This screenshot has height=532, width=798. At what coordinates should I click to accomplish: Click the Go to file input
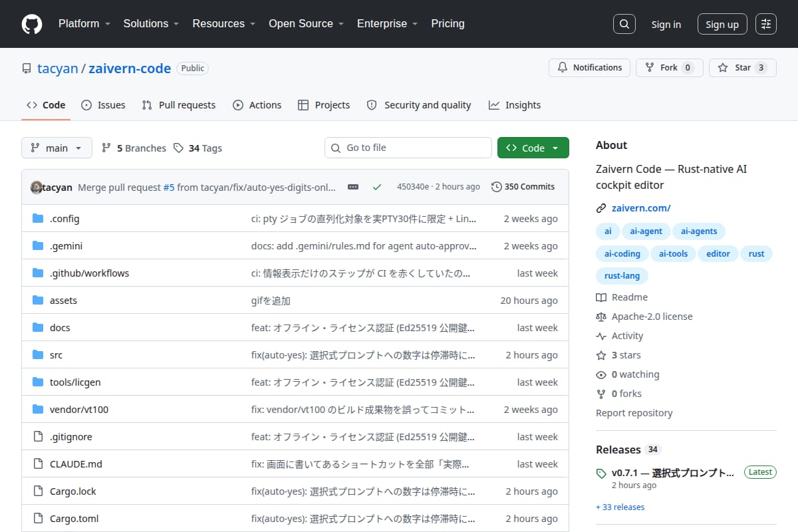tap(408, 148)
